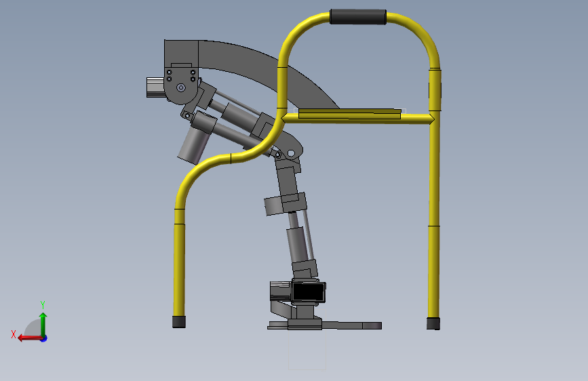The height and width of the screenshot is (381, 588).
Task: Select the hanging gray cylinder motor, upper left
Action: (194, 146)
